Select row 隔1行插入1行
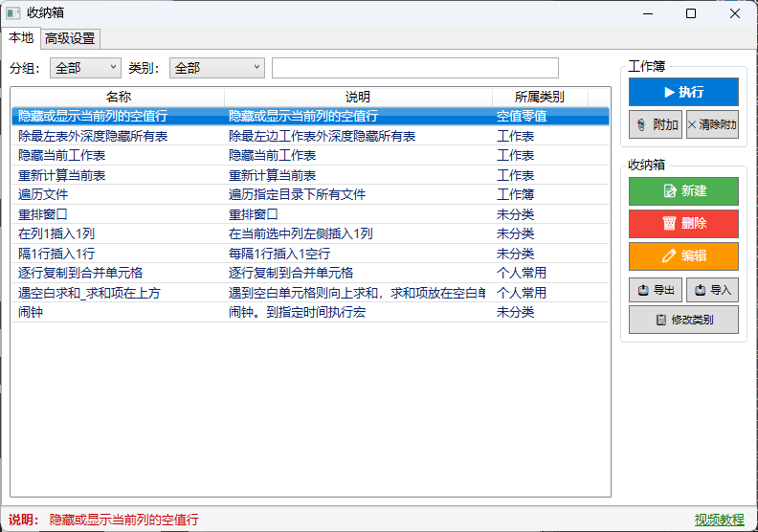758x532 pixels. 310,254
